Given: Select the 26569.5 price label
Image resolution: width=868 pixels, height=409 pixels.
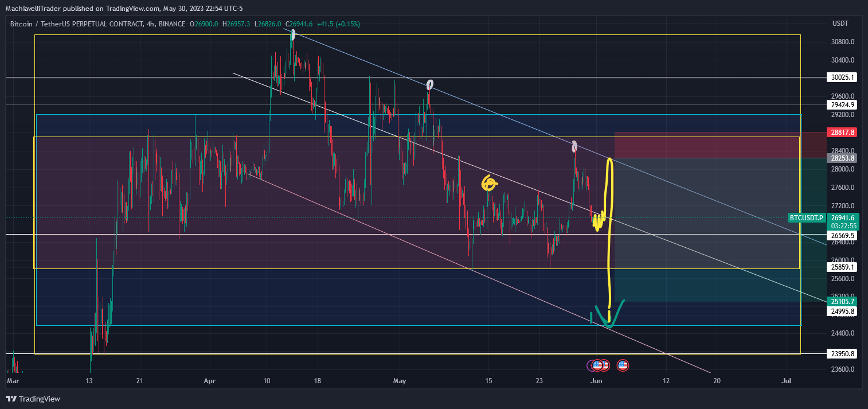Looking at the screenshot, I should coord(842,235).
